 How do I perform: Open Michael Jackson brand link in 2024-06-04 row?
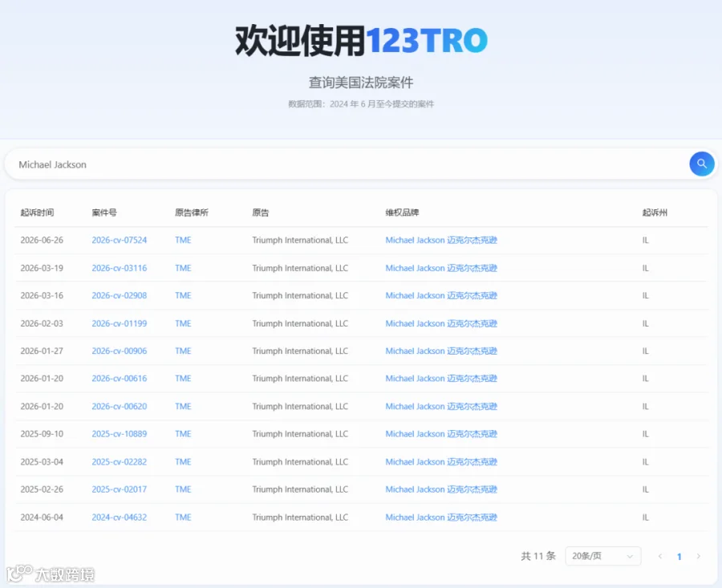(x=441, y=517)
